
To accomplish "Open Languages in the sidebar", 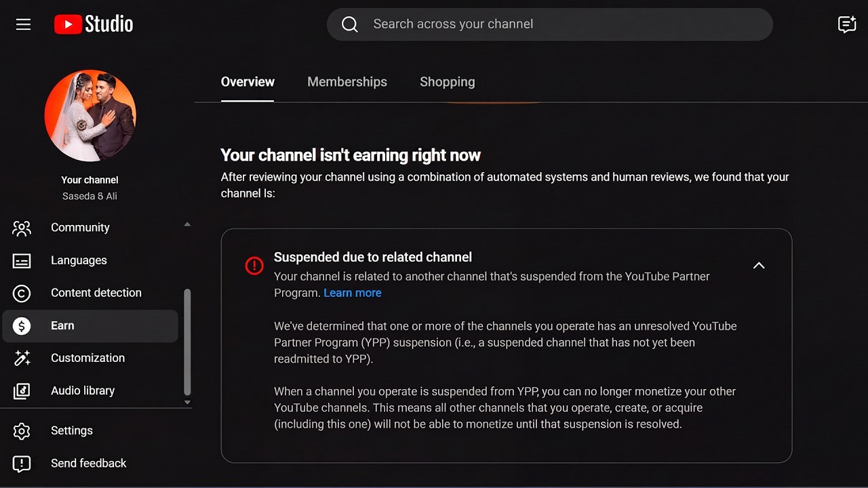I will (90, 260).
